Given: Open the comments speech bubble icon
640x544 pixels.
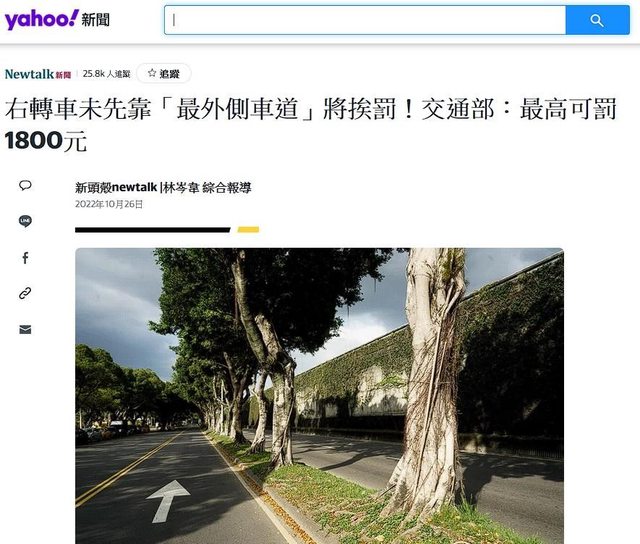Looking at the screenshot, I should [25, 185].
